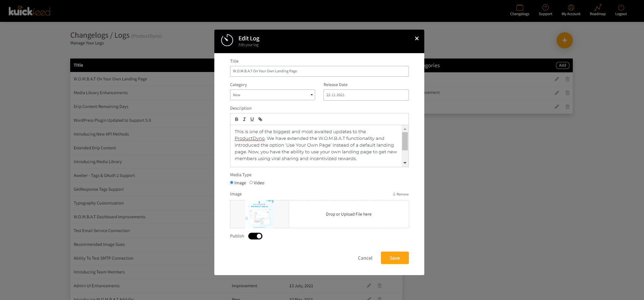Viewport: 644px width, 300px height.
Task: Cancel editing the log
Action: 365,258
